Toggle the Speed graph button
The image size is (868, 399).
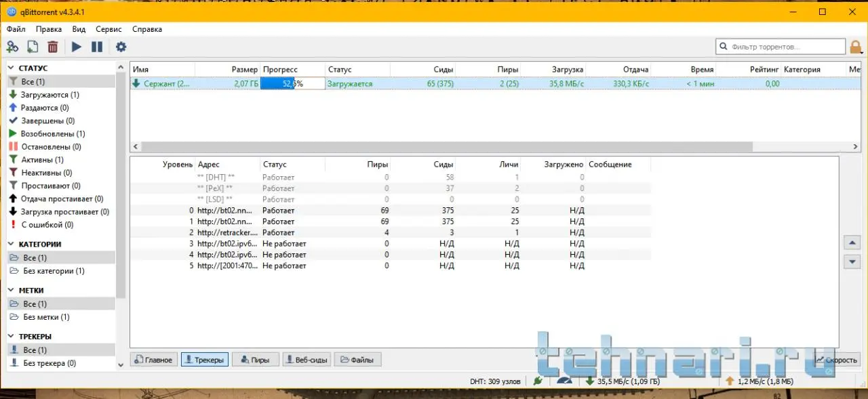pos(837,360)
